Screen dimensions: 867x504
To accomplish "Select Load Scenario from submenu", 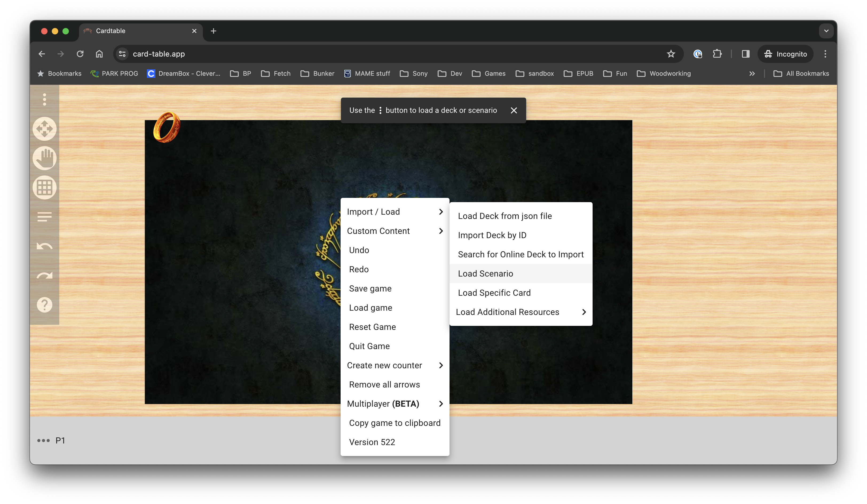I will point(485,273).
